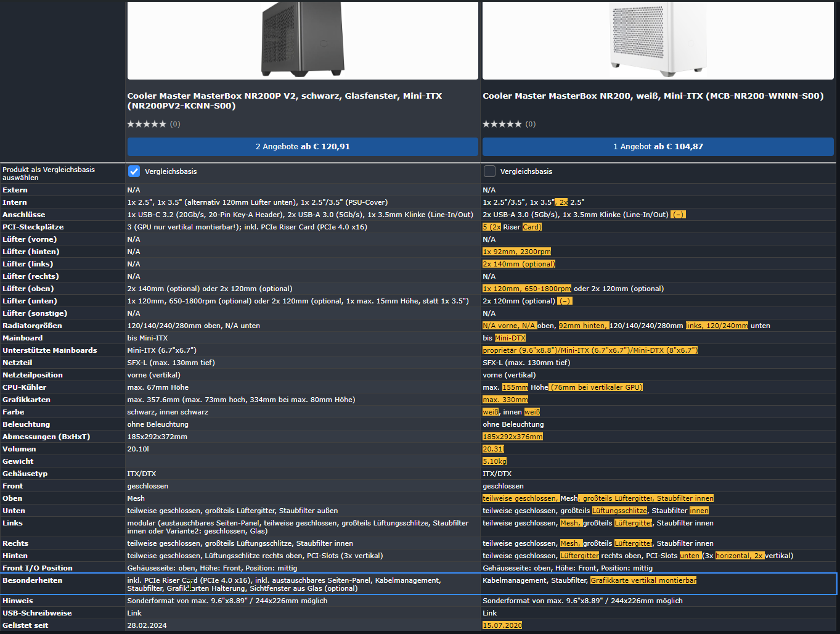Open Cooler Master MasterBox NR200P V2 title link

pyautogui.click(x=285, y=101)
